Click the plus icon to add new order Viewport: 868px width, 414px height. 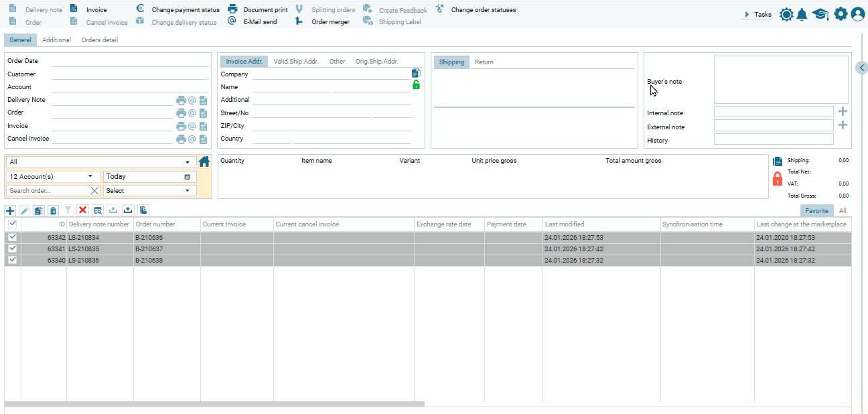(x=10, y=210)
